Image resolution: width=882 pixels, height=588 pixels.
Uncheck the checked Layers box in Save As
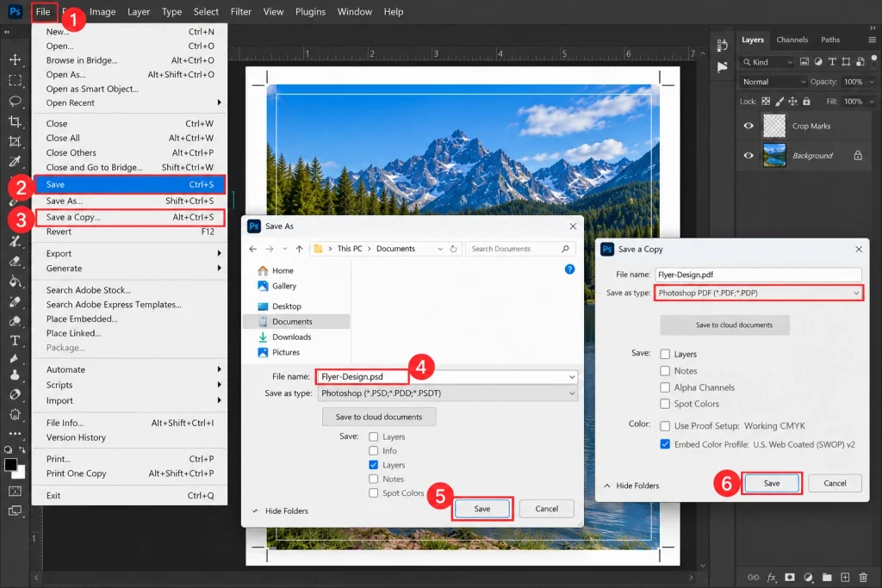point(374,465)
